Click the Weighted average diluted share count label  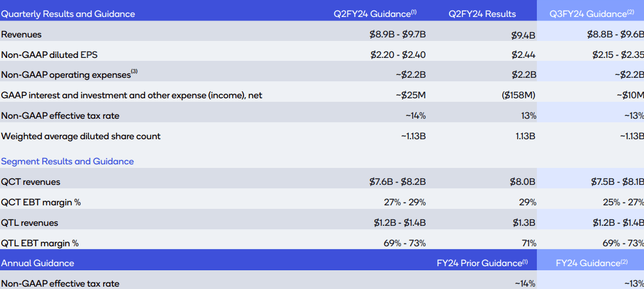pos(81,136)
